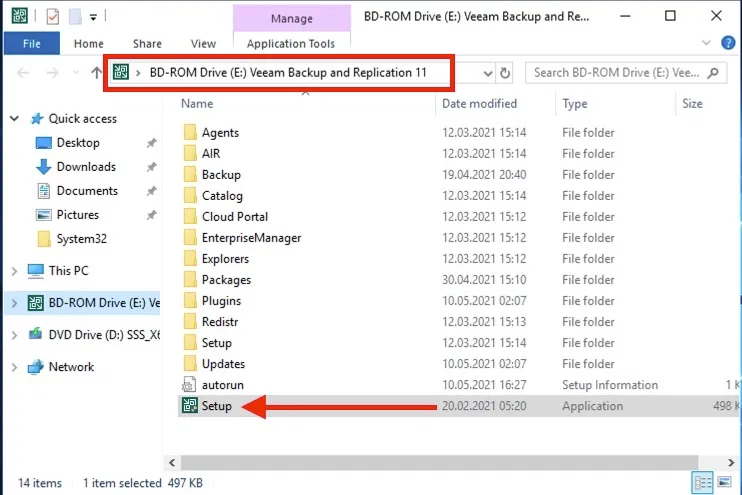
Task: Open the recent locations dropdown arrow
Action: tap(76, 73)
